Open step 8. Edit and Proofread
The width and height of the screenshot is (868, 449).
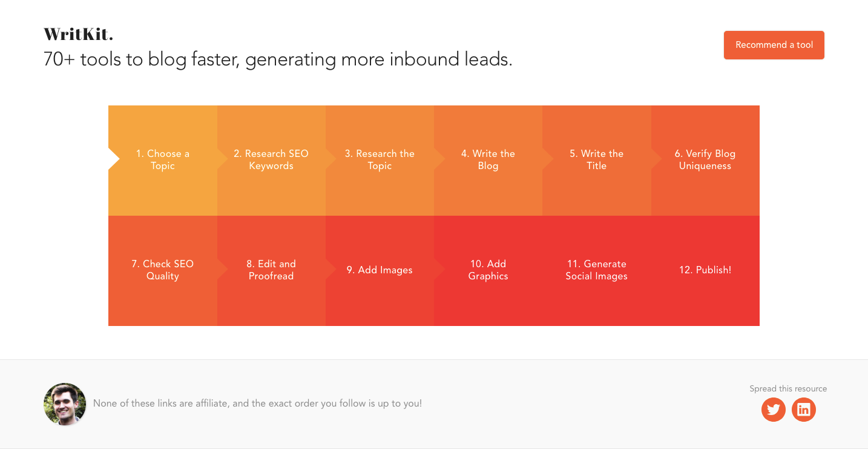pos(271,270)
